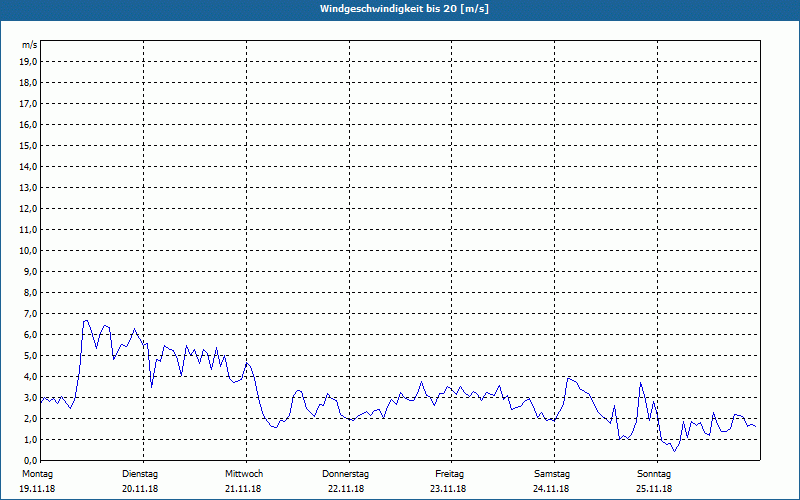The image size is (800, 500).
Task: Click the Sonntag day label
Action: pos(655,473)
